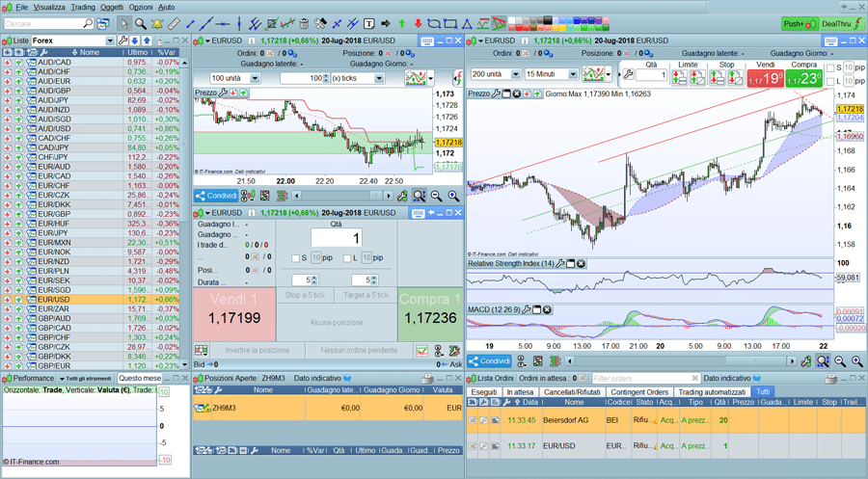Select the triangle drawing tool
The image size is (868, 479).
(467, 24)
